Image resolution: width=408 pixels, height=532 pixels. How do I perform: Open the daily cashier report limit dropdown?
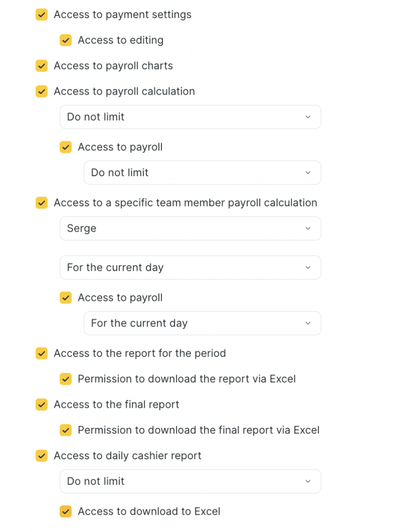(x=190, y=482)
